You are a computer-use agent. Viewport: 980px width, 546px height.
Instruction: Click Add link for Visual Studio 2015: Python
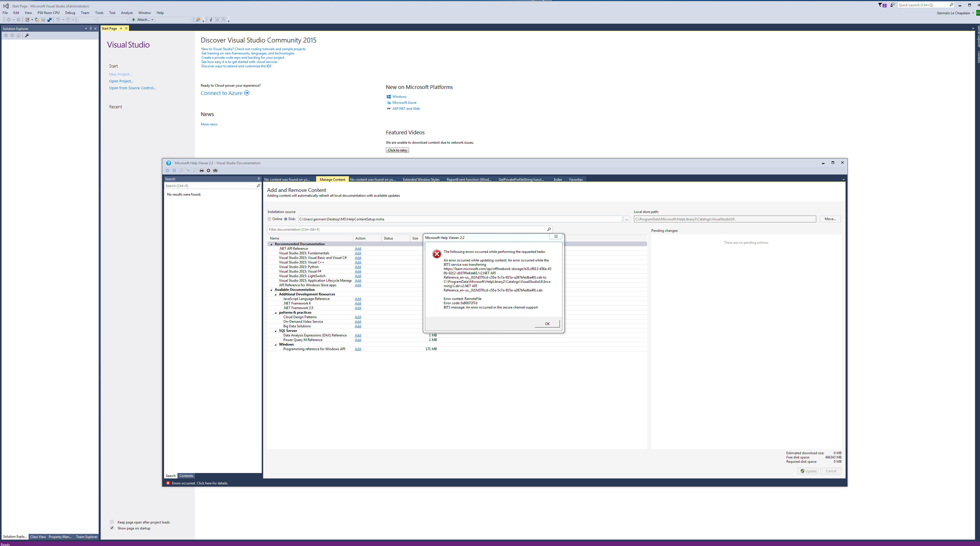point(358,267)
